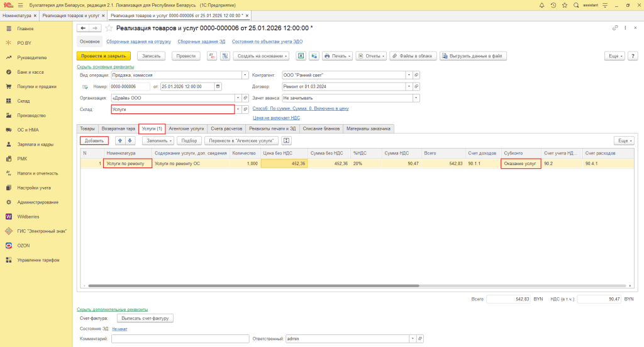This screenshot has width=644, height=347.
Task: Get link to document icon
Action: tap(615, 28)
